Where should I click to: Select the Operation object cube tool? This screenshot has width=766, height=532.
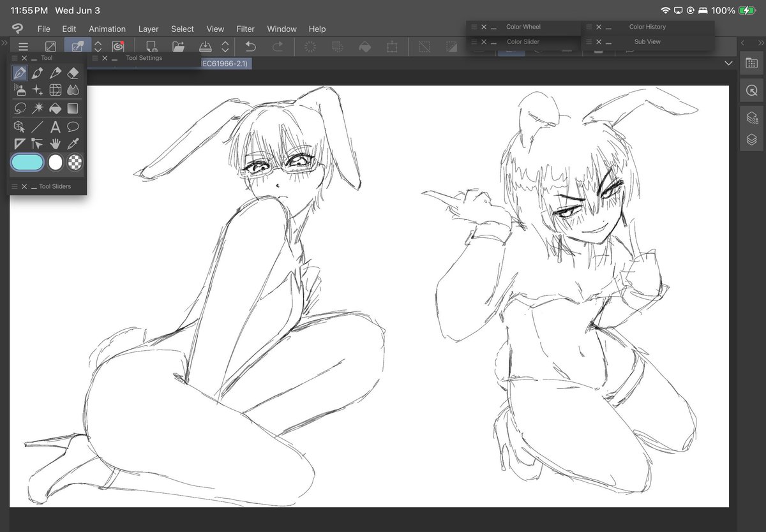point(20,126)
